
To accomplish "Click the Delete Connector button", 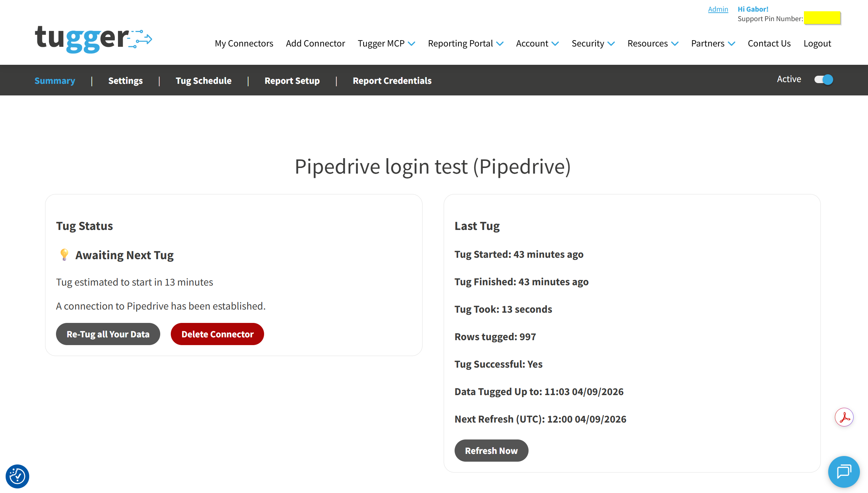I will click(217, 334).
